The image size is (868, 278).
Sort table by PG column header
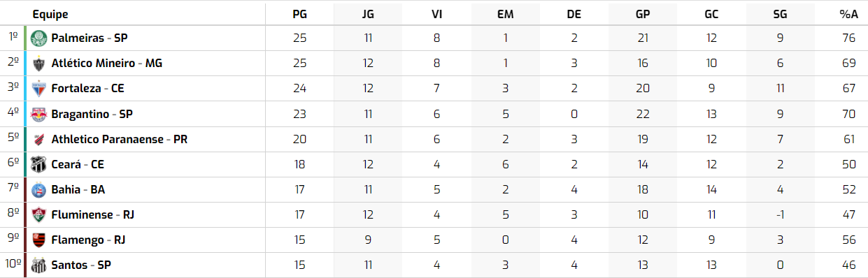point(299,15)
